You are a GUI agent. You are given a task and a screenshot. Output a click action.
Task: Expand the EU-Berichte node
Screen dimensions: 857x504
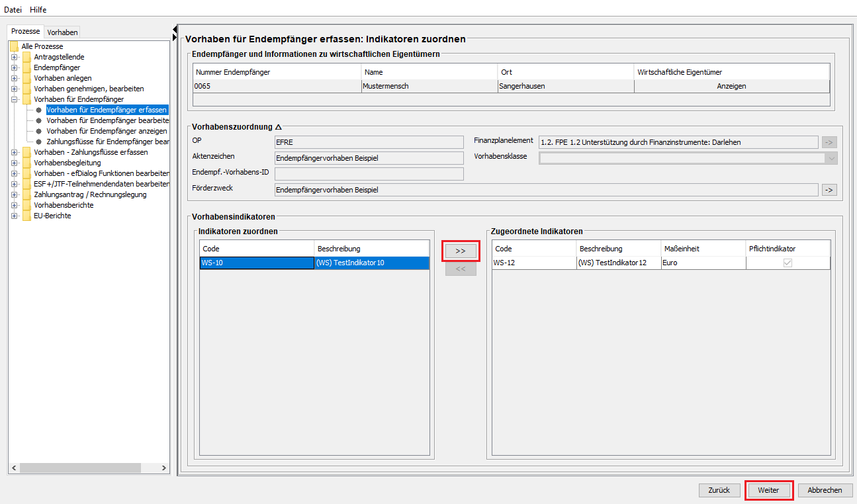coord(14,216)
